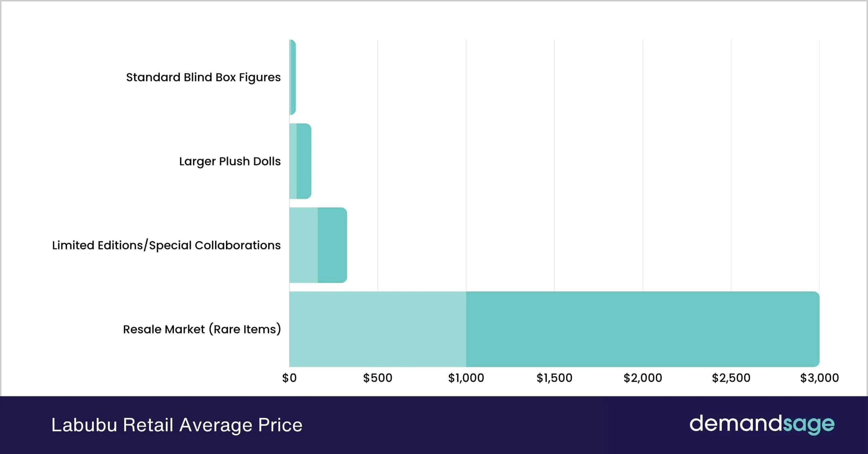Click the Standard Blind Box Figures bar
This screenshot has height=454, width=868.
[x=292, y=77]
